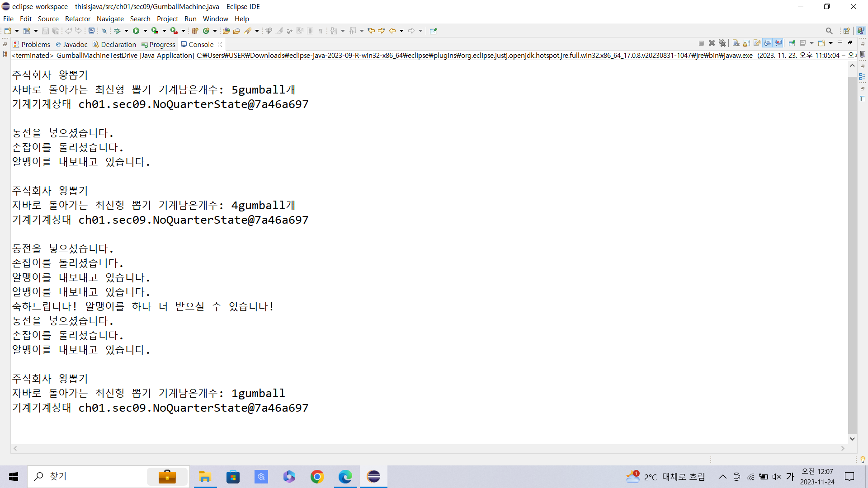Toggle Word Wrap in console toolbar
Screen dimensions: 868x488
coord(757,43)
